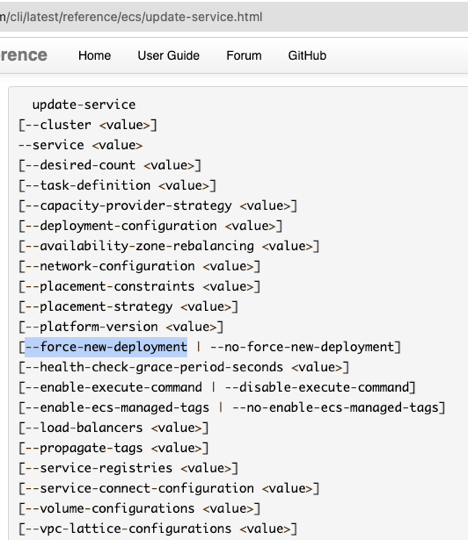Click the --enable-ecs-managed-tags text
This screenshot has width=468, height=540.
(x=117, y=408)
